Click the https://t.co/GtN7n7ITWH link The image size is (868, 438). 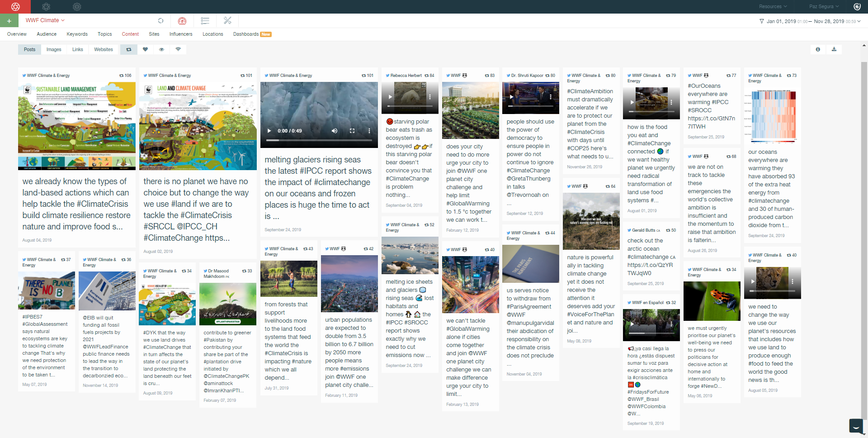[711, 123]
